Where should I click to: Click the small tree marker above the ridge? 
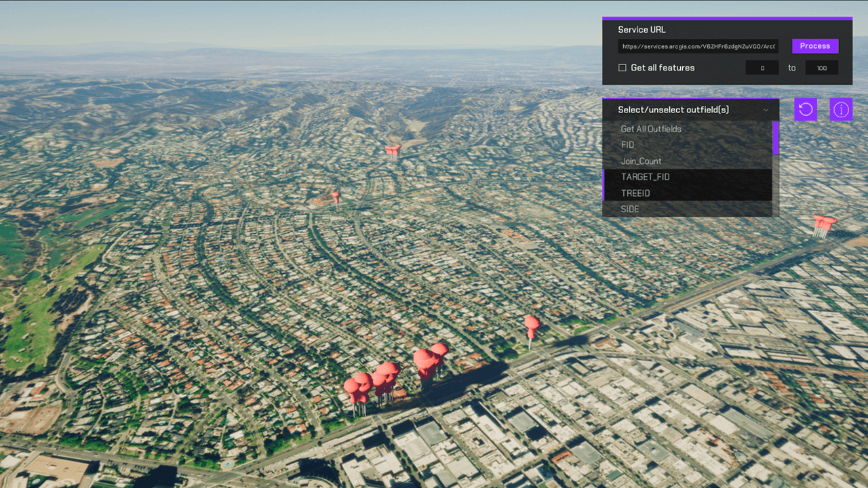tap(392, 148)
